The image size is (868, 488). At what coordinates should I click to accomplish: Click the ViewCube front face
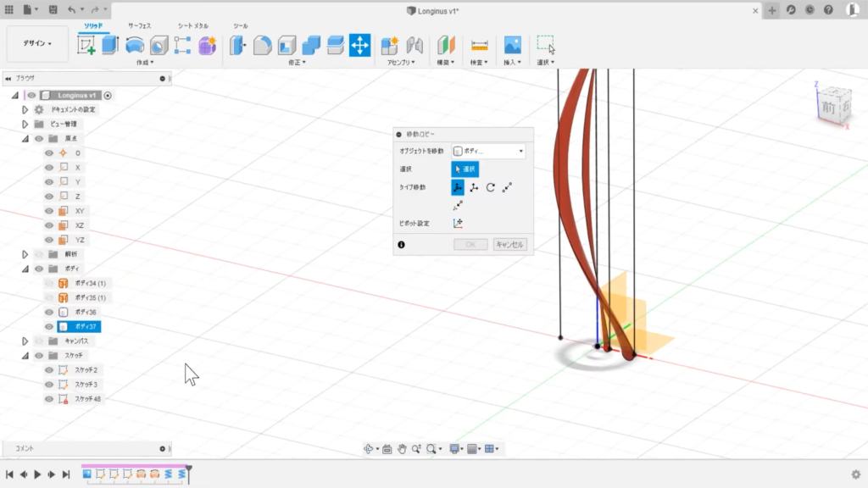tap(827, 108)
